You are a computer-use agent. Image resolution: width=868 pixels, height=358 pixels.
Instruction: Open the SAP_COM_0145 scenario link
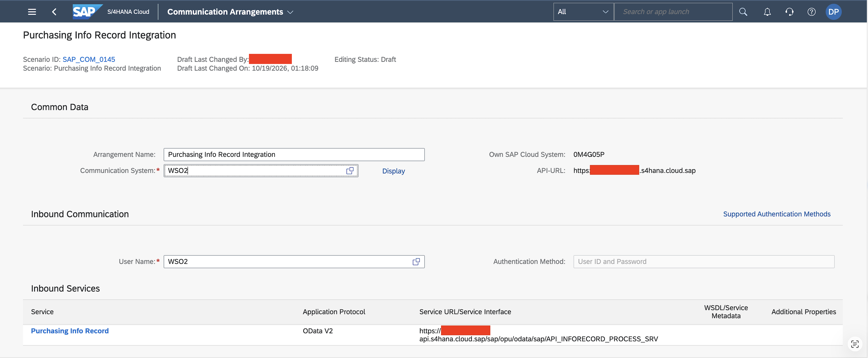tap(89, 59)
